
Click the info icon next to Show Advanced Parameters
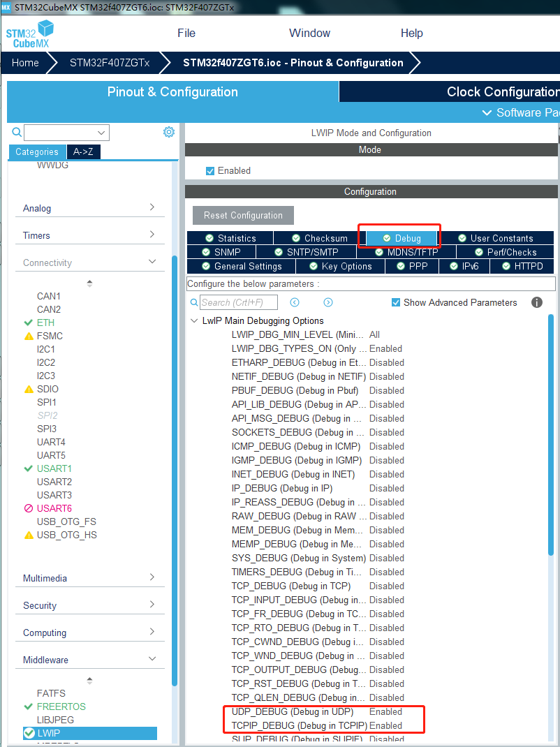(x=536, y=302)
